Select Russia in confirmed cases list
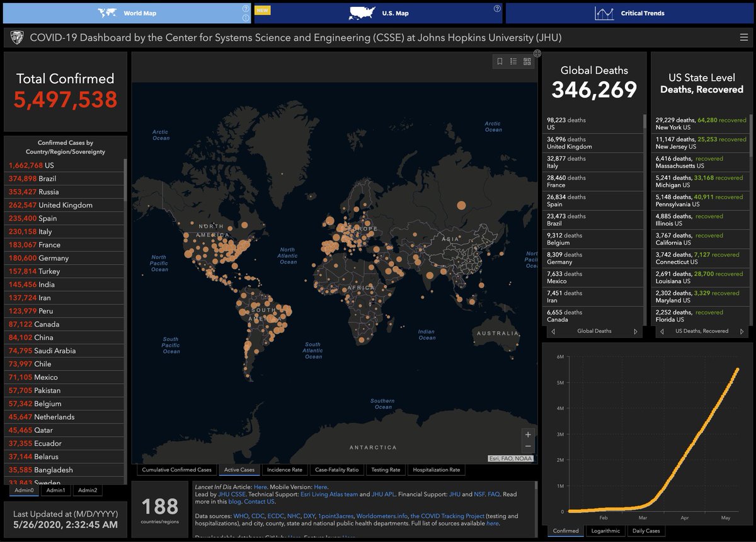The height and width of the screenshot is (542, 756). 65,192
